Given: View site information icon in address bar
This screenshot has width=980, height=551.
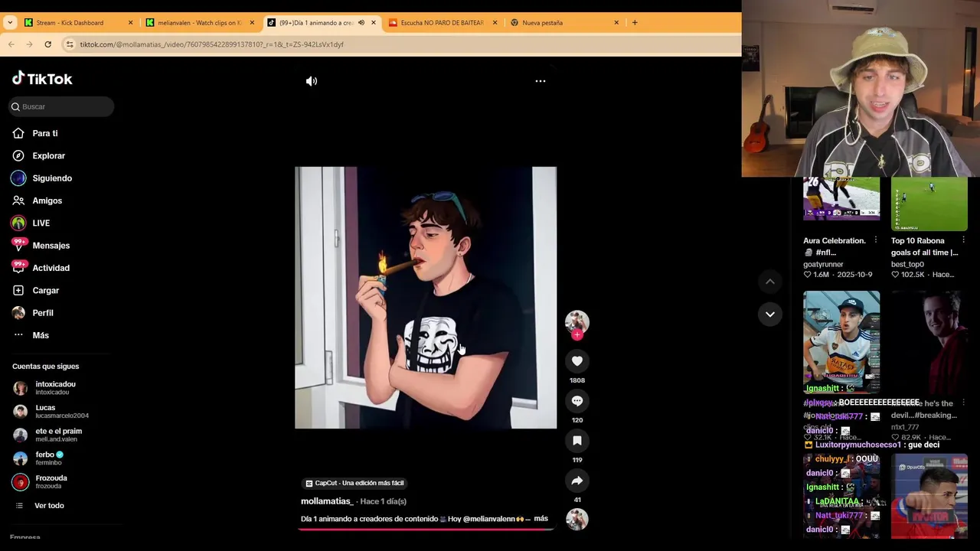Looking at the screenshot, I should tap(70, 44).
